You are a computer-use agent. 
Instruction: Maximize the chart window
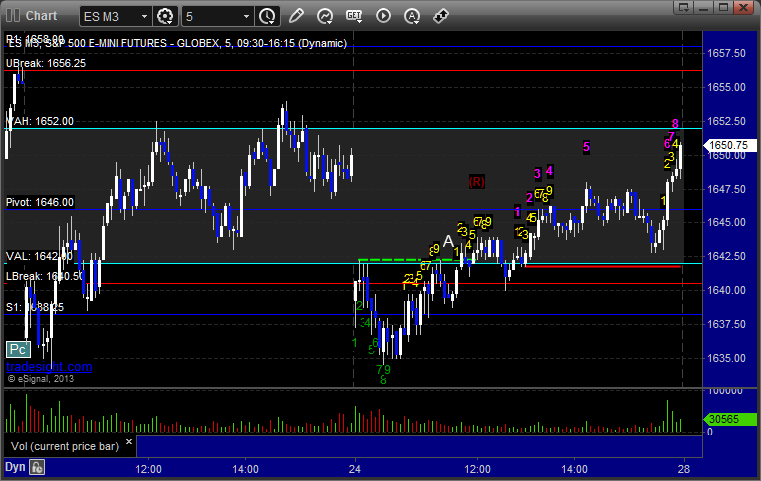click(x=723, y=7)
